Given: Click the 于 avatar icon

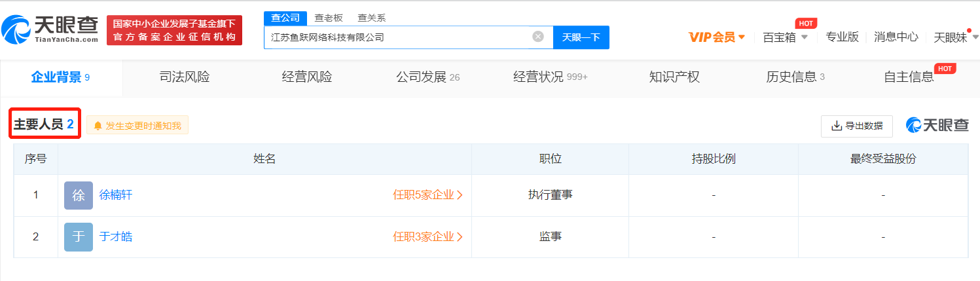Looking at the screenshot, I should pos(79,237).
